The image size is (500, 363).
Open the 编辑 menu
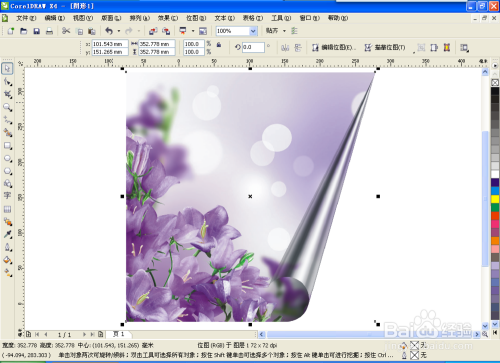pos(55,18)
